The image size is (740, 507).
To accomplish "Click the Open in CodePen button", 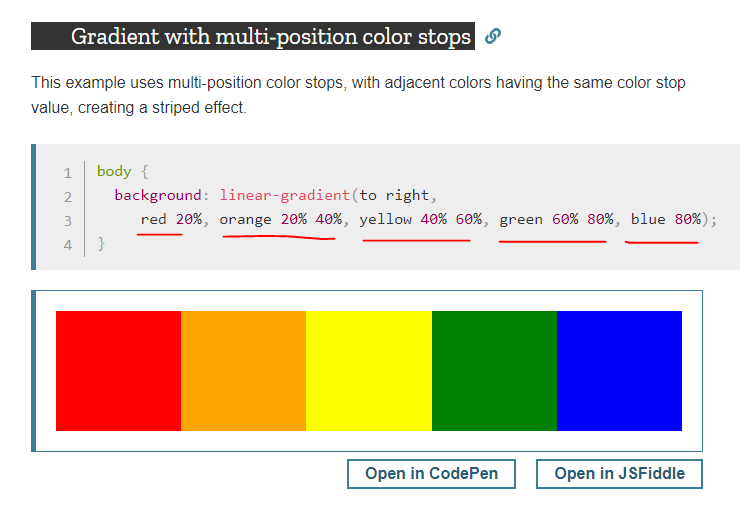I will 431,474.
